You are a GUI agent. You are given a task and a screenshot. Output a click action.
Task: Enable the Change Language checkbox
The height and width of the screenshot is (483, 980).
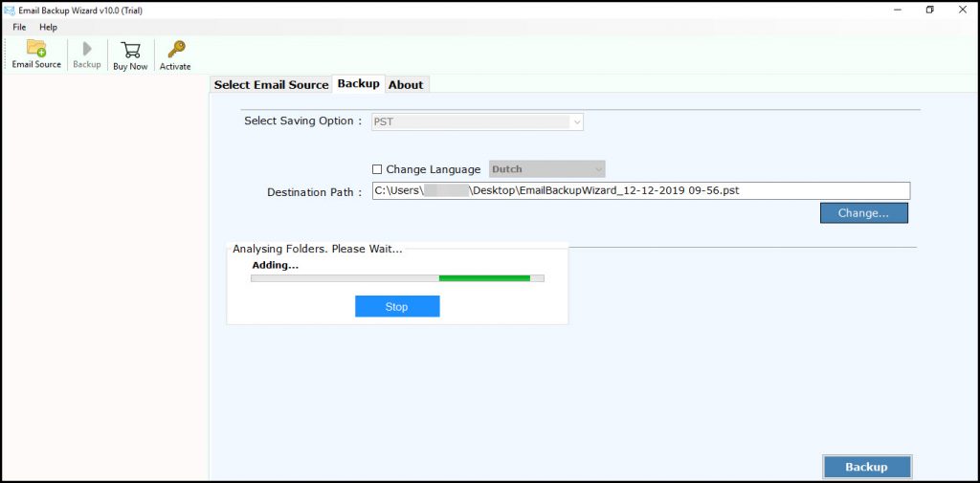tap(377, 169)
